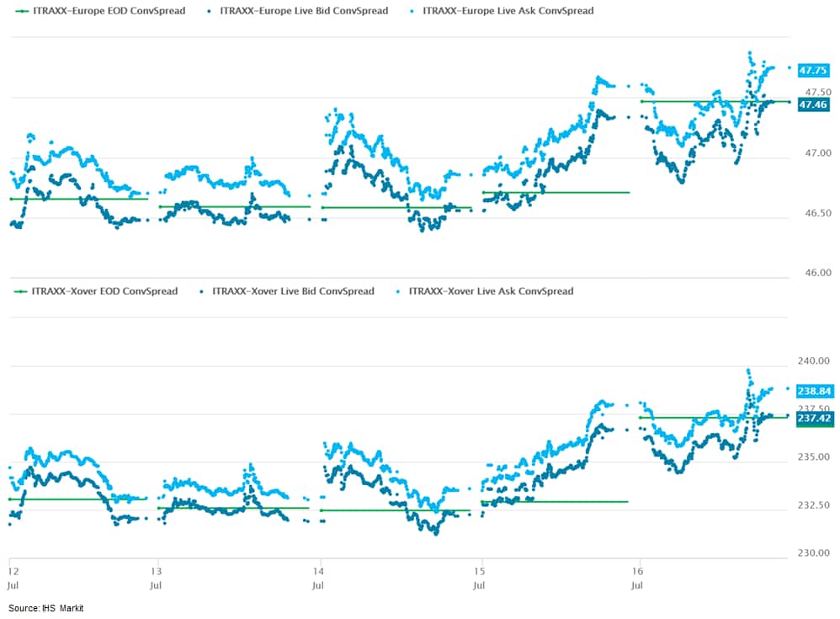The width and height of the screenshot is (840, 619).
Task: Click the 232.50 Xover y-axis label
Action: (813, 505)
